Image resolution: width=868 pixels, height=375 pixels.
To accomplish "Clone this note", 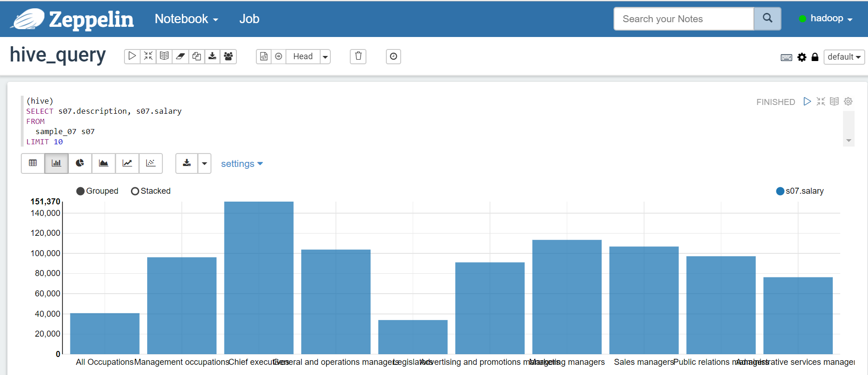I will coord(197,56).
